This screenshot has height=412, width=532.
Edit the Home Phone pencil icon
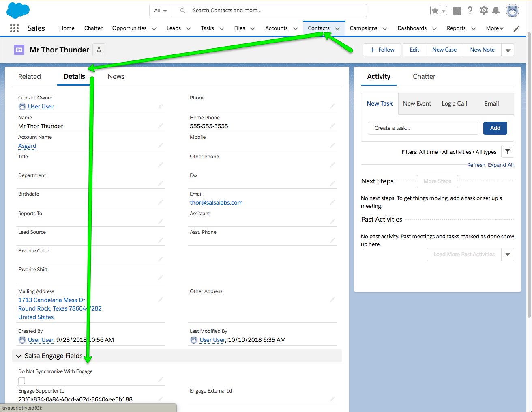pos(332,126)
